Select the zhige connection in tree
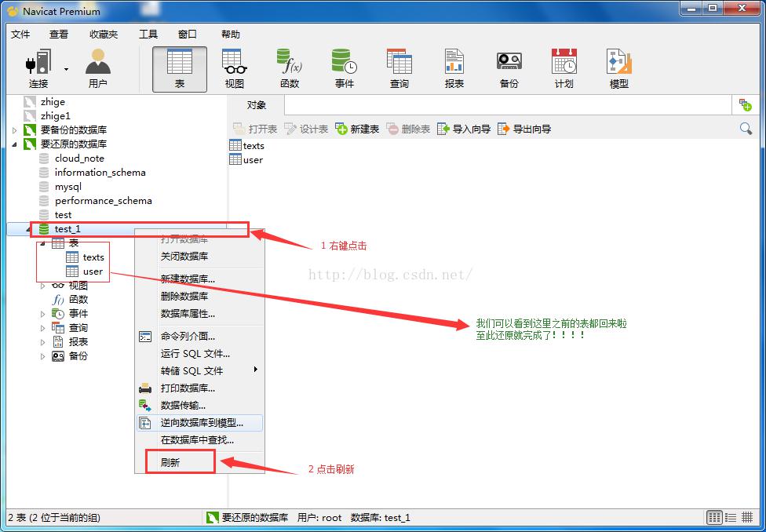Viewport: 766px width, 532px height. 53,102
